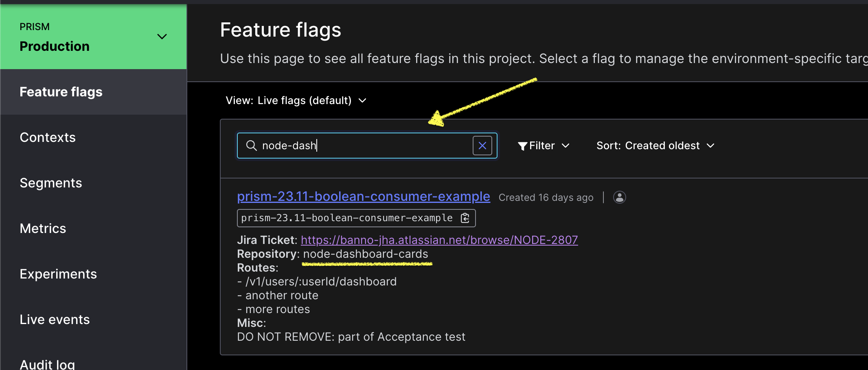Image resolution: width=868 pixels, height=370 pixels.
Task: Expand the PRISM Production environment switcher
Action: pyautogui.click(x=162, y=37)
